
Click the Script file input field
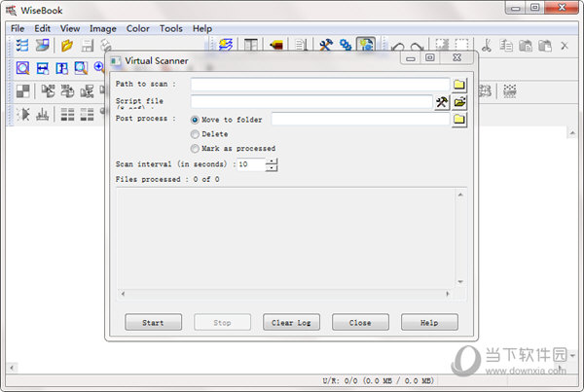(311, 101)
